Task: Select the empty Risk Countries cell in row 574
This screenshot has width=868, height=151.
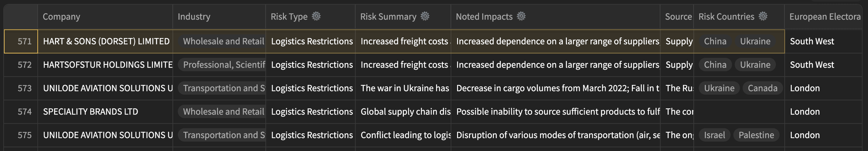Action: (739, 111)
